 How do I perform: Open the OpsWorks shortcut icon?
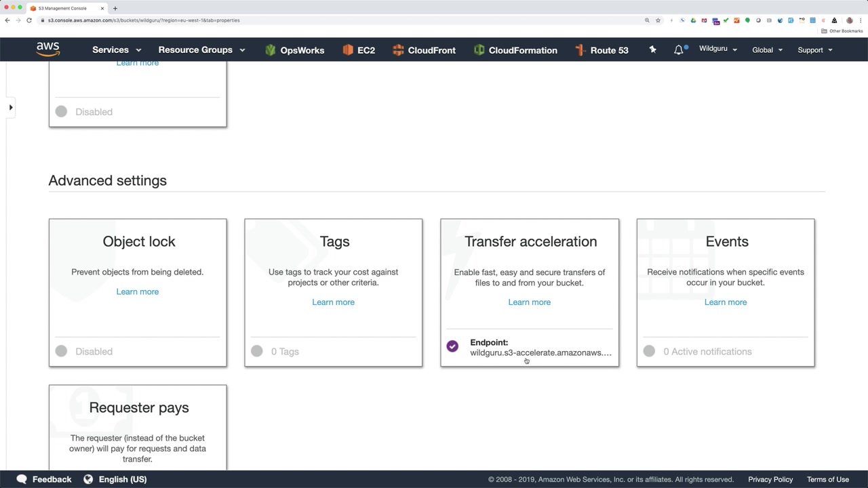click(x=271, y=50)
